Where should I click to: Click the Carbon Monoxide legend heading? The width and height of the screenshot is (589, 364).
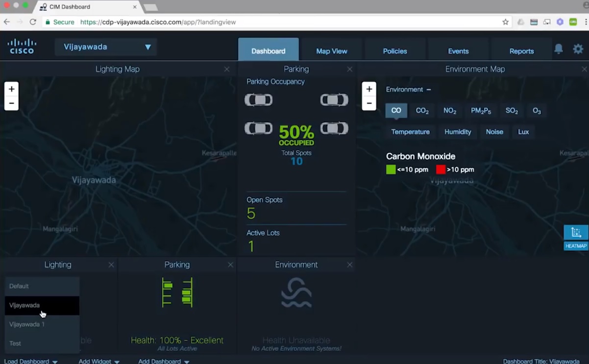pos(420,156)
